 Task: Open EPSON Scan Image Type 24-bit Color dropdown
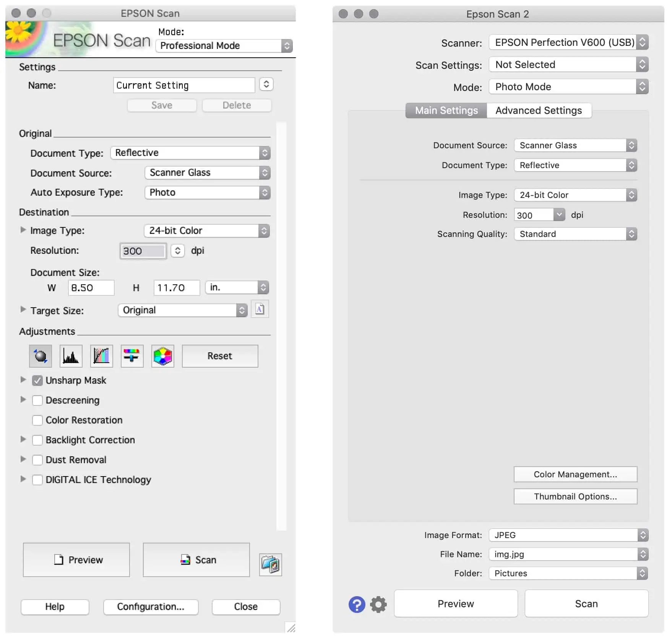pyautogui.click(x=207, y=231)
